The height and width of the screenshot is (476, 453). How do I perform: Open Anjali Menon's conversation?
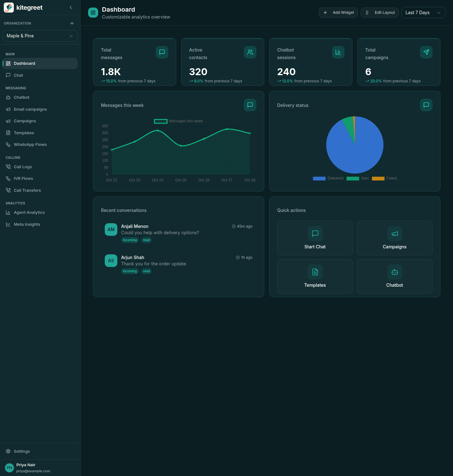pos(179,233)
